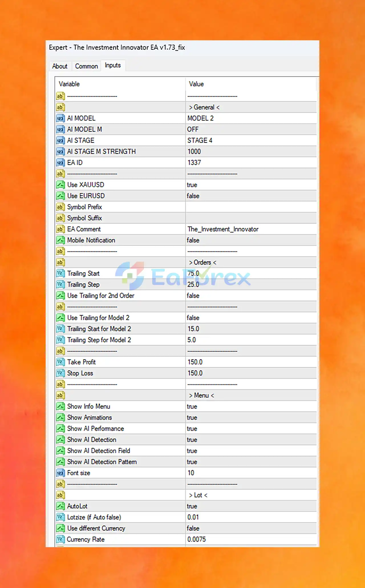Change Use Trailing for Model 2 value
This screenshot has height=588, width=365.
pos(251,318)
